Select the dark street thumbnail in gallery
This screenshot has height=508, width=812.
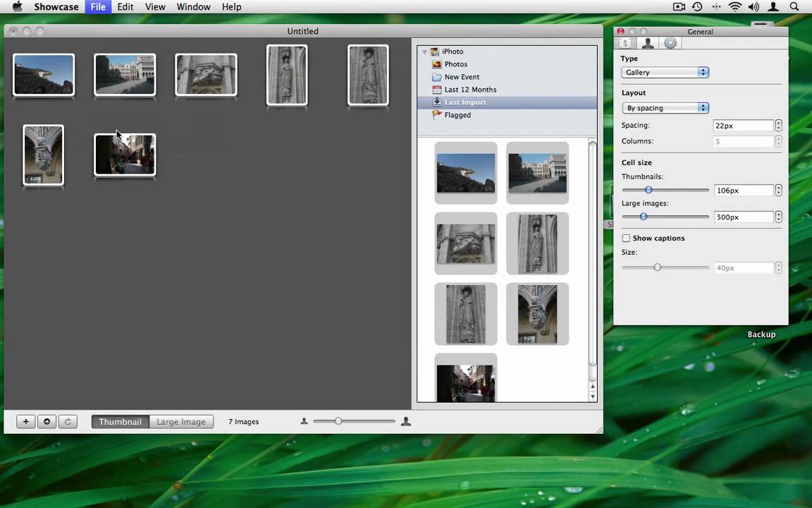(125, 155)
